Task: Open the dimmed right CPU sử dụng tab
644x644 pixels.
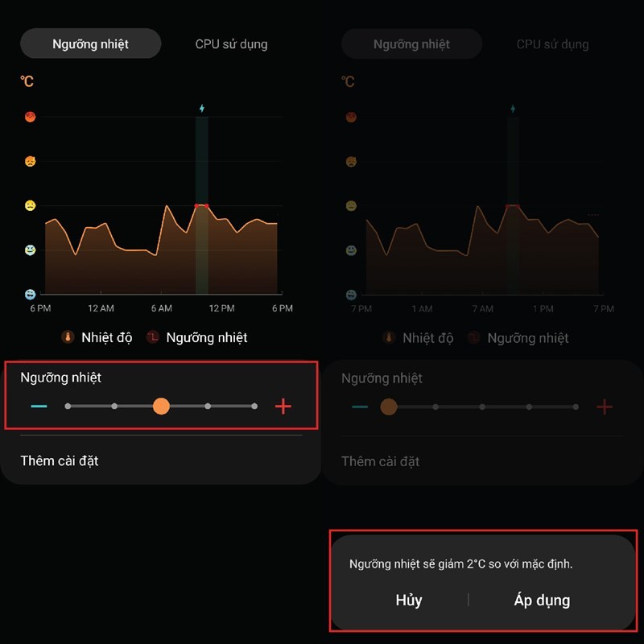Action: tap(552, 44)
